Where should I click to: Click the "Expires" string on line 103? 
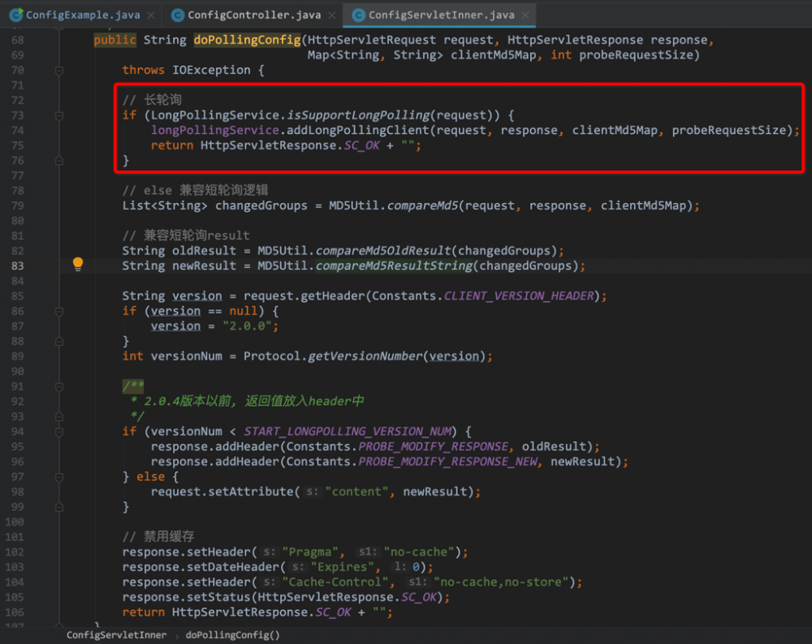tap(342, 567)
